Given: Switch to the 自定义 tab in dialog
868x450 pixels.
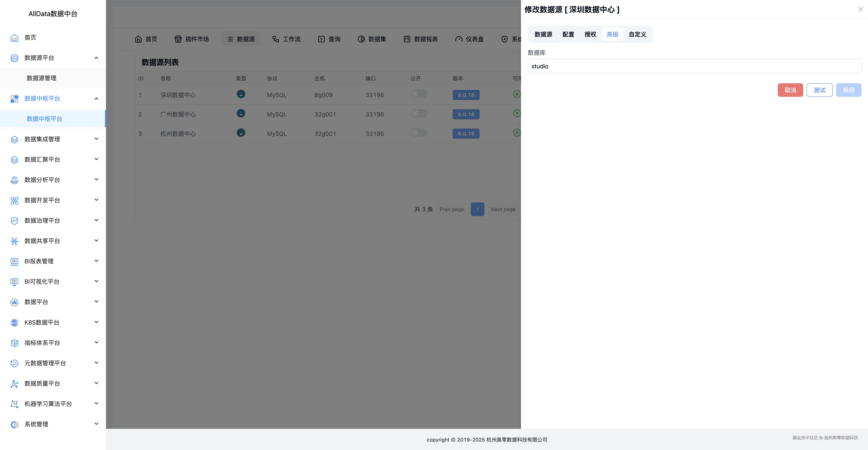Looking at the screenshot, I should 637,34.
